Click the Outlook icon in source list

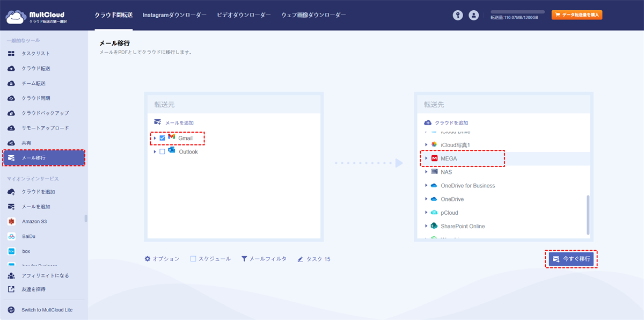pos(172,151)
